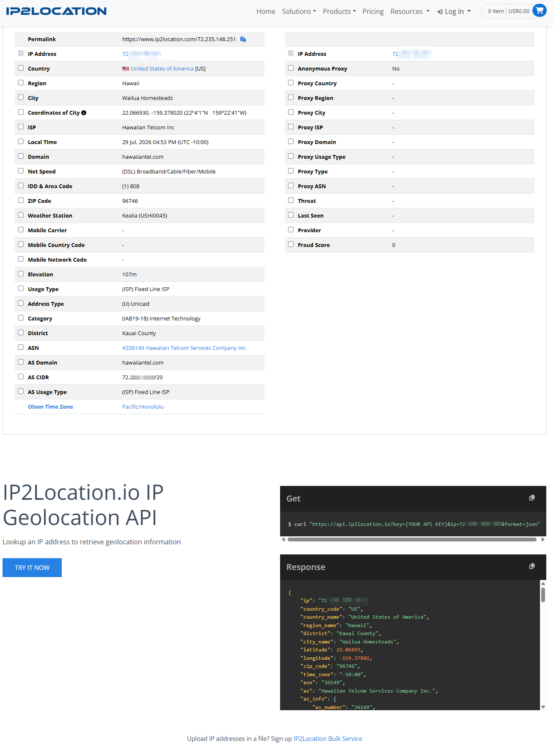Click the IP address link in left table

[x=142, y=54]
